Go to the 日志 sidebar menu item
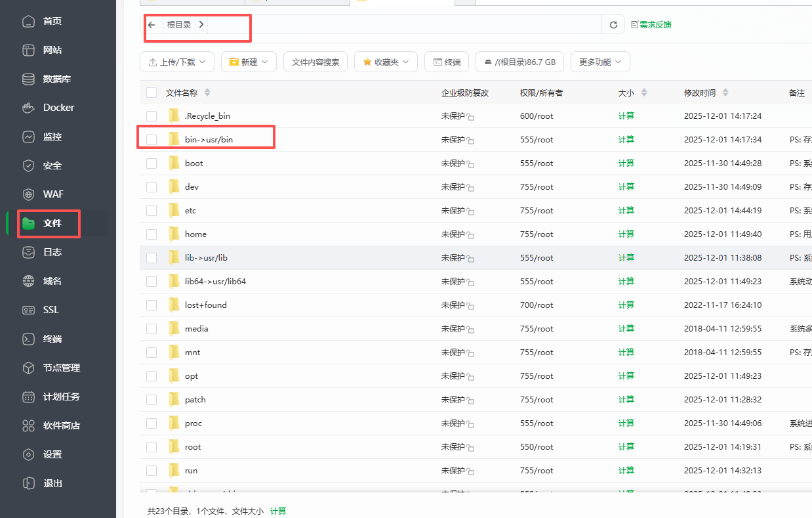This screenshot has height=518, width=812. tap(52, 252)
